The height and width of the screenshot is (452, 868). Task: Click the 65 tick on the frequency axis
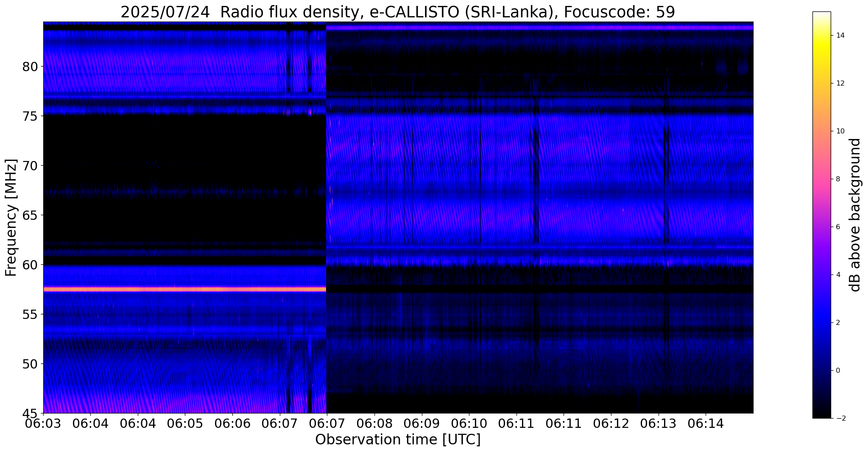(x=30, y=215)
